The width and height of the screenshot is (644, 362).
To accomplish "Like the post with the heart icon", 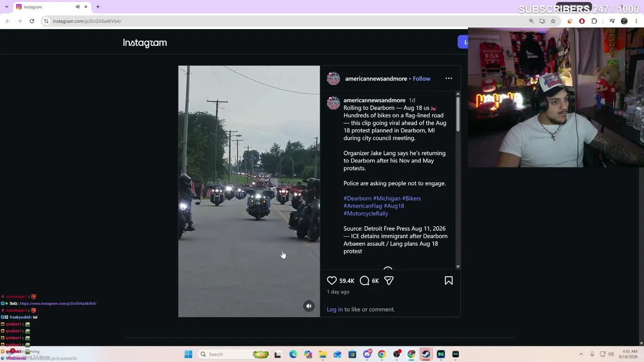I will pyautogui.click(x=332, y=281).
